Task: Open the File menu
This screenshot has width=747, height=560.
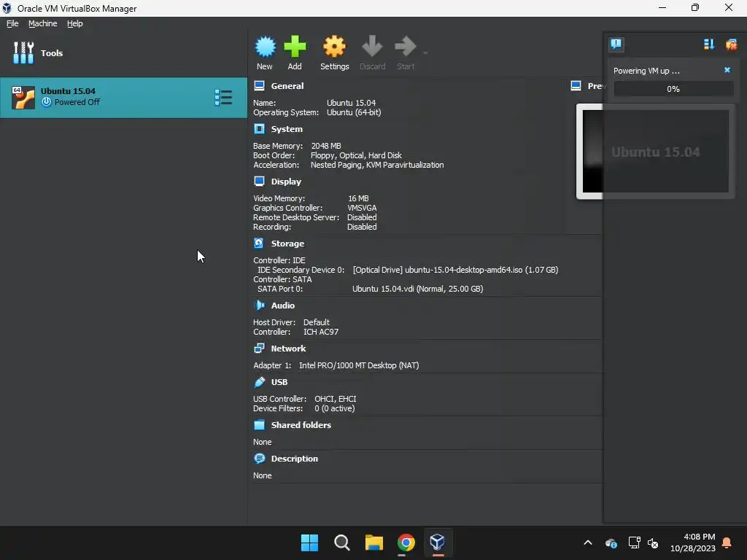Action: point(12,23)
